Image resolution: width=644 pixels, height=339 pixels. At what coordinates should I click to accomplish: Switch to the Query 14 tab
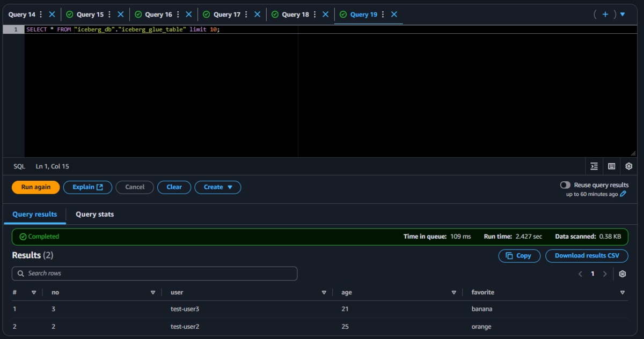[x=21, y=14]
